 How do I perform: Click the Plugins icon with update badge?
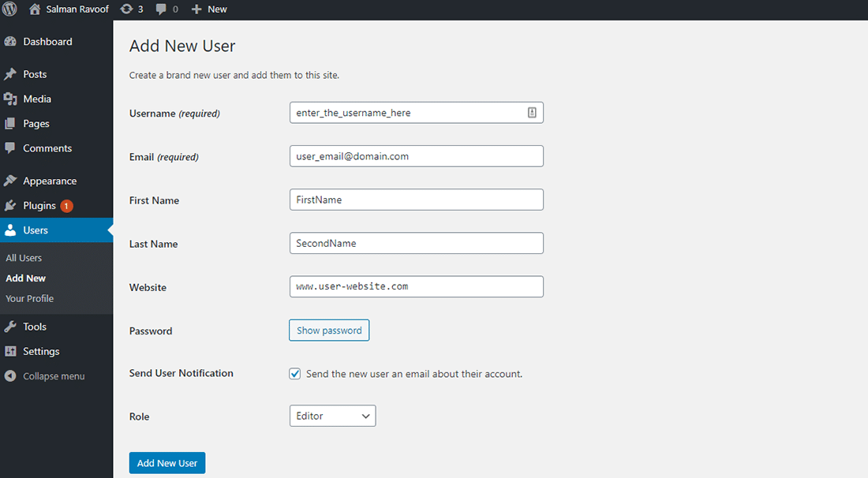tap(13, 205)
